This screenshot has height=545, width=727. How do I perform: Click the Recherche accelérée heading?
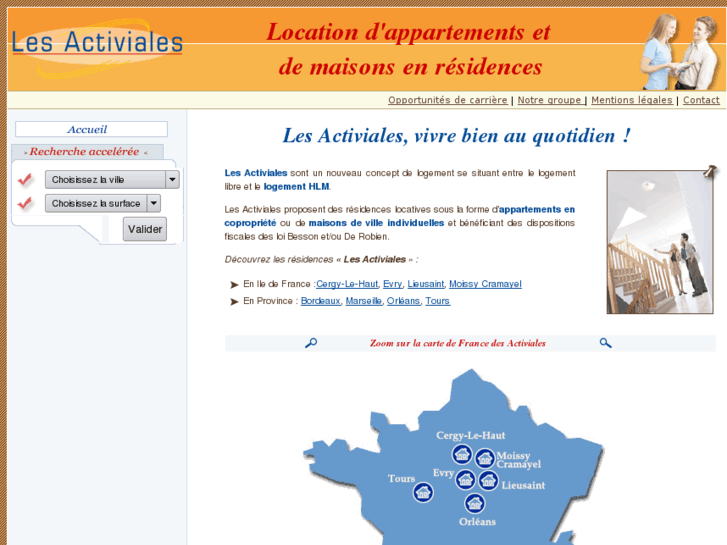pyautogui.click(x=84, y=152)
